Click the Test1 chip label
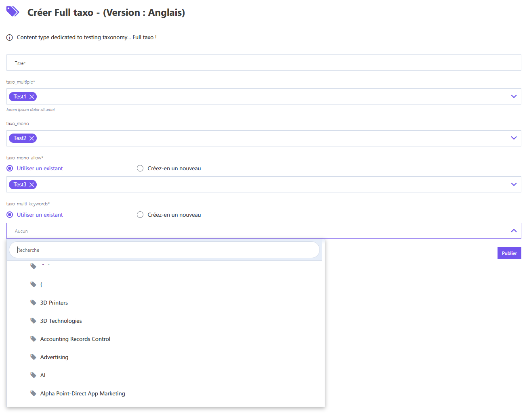 tap(20, 97)
